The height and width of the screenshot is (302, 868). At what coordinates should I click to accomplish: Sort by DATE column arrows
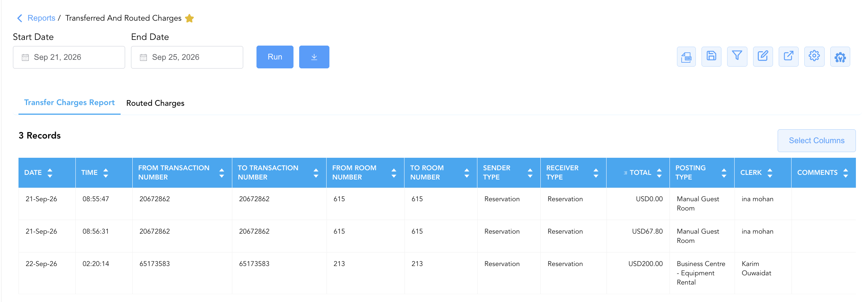(50, 173)
